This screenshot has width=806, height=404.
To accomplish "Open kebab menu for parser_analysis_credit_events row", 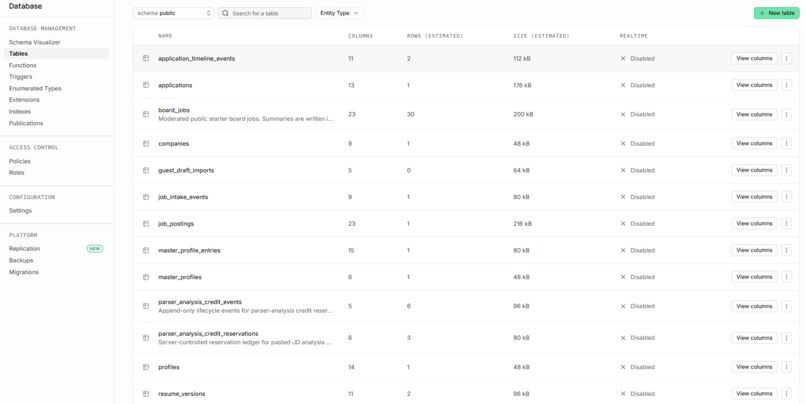I will coord(786,306).
